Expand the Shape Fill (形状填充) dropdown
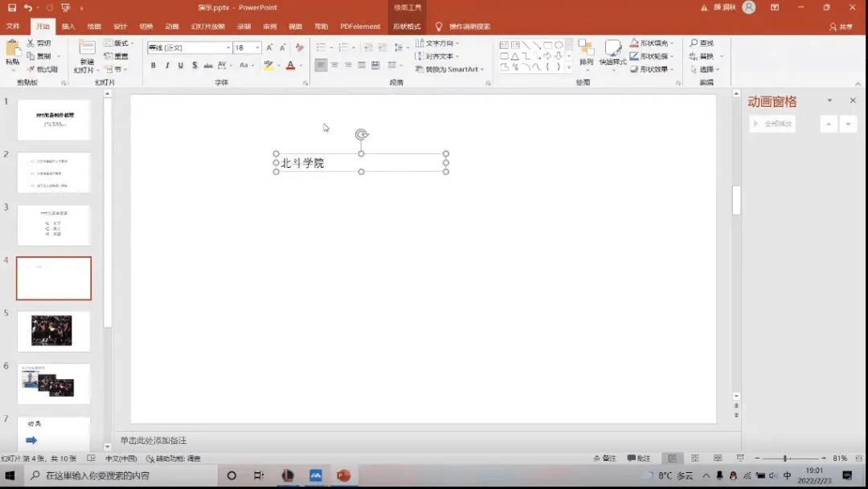This screenshot has width=868, height=489. [672, 43]
